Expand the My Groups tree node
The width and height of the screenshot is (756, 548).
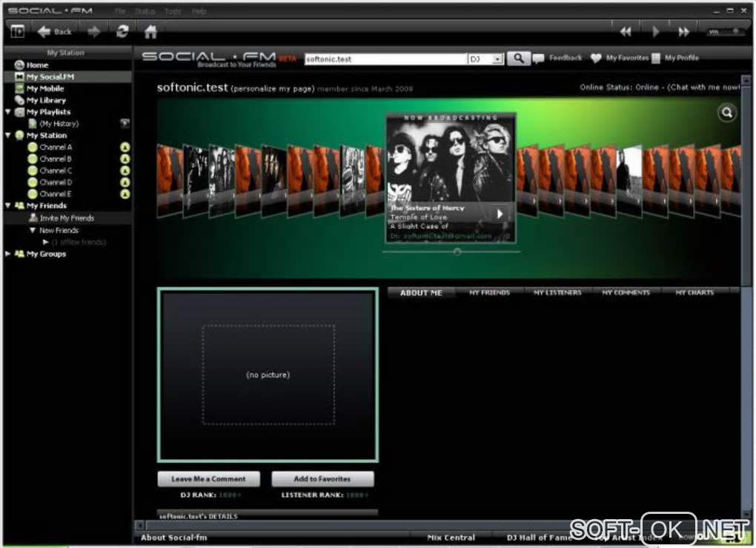tap(7, 254)
